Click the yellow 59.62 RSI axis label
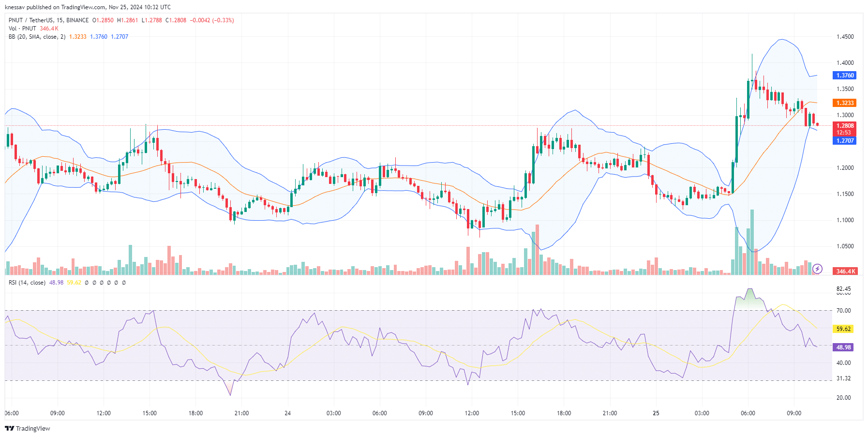The height and width of the screenshot is (437, 868). (x=844, y=329)
